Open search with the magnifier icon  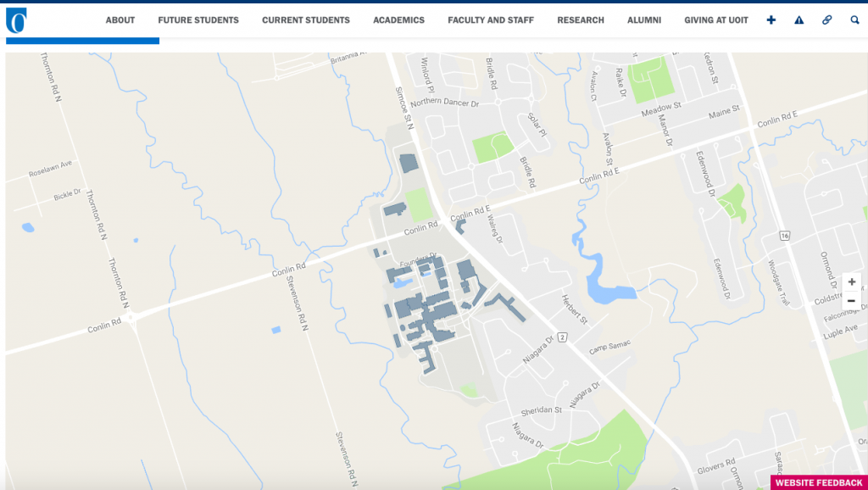854,20
